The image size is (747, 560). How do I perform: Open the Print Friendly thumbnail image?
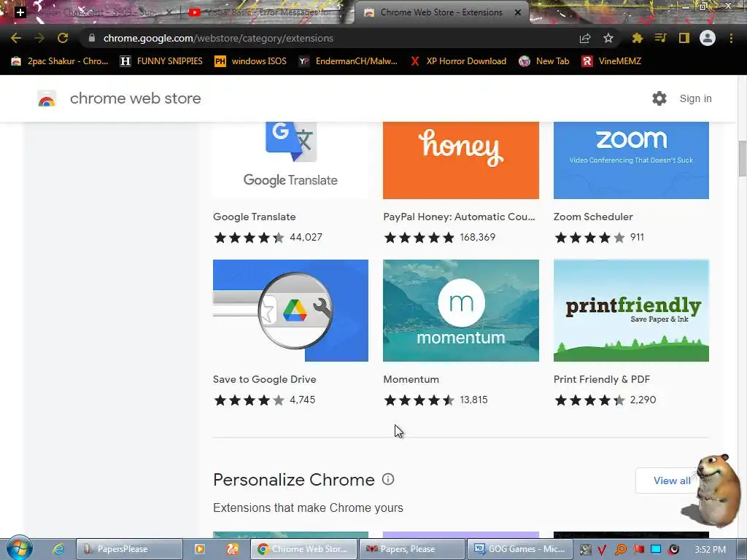631,311
